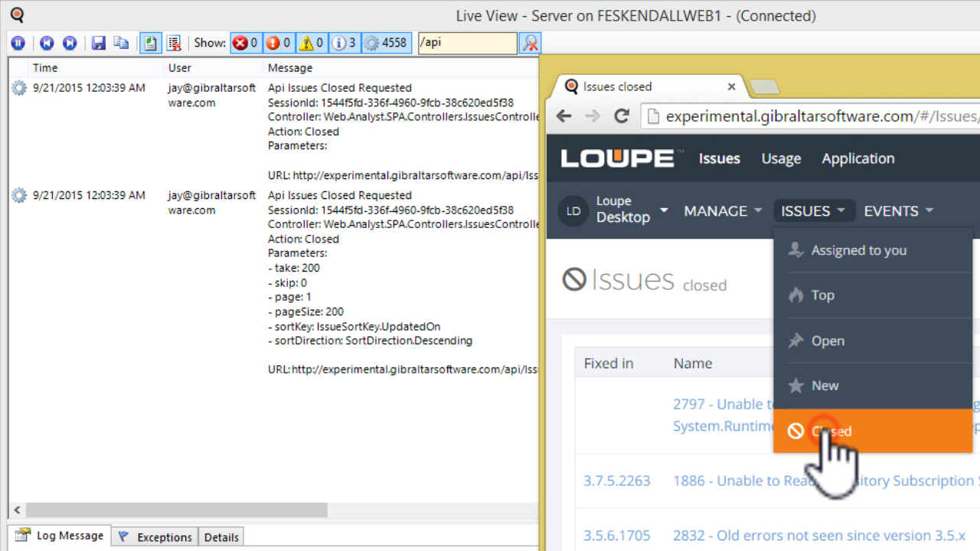Click the /api search filter field
The height and width of the screenshot is (551, 980).
coord(467,43)
